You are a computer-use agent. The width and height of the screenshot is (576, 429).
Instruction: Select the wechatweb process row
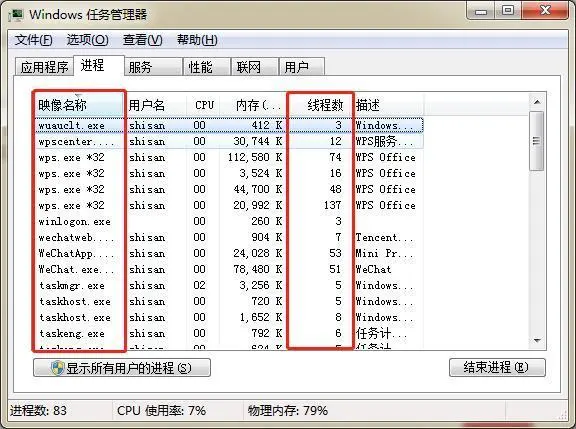pos(229,237)
